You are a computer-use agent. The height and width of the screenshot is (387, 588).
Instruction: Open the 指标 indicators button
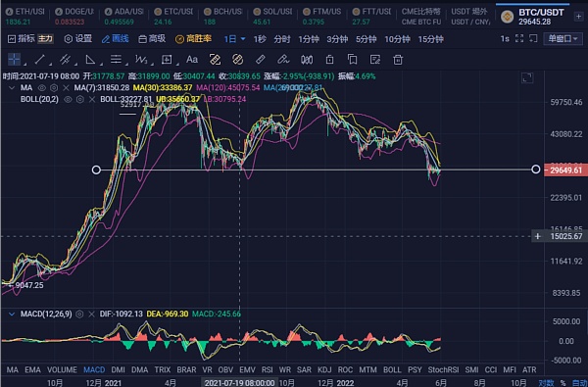click(22, 38)
